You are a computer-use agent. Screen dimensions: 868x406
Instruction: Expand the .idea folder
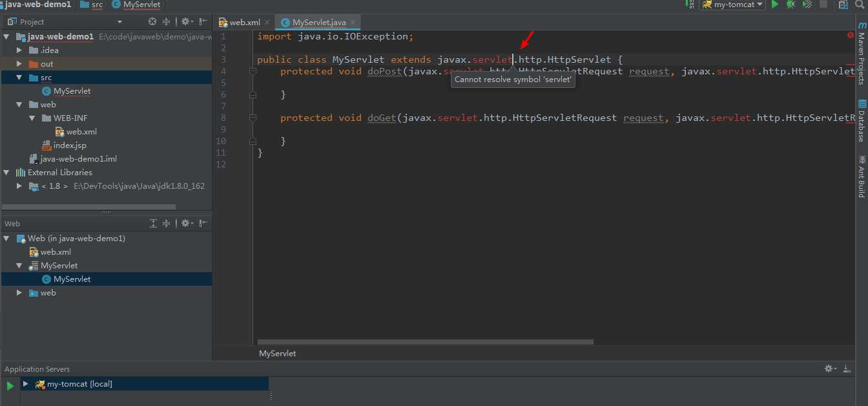[x=19, y=50]
